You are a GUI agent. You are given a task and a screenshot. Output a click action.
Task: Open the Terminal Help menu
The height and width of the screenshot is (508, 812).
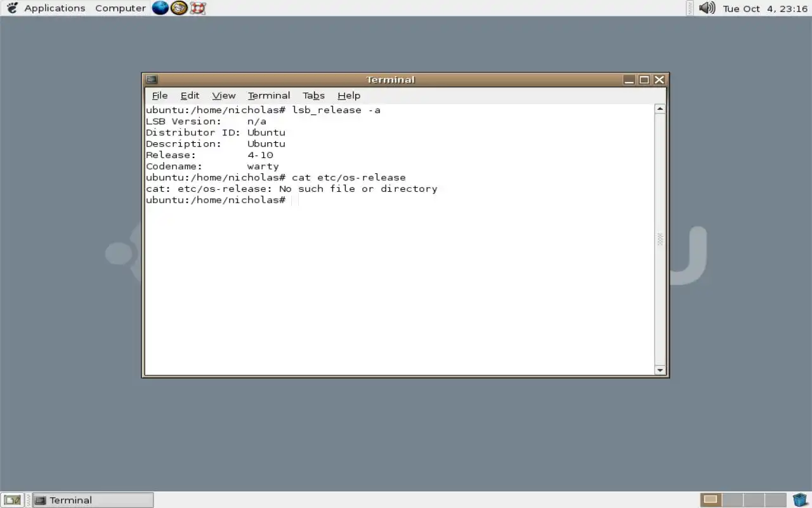click(349, 95)
